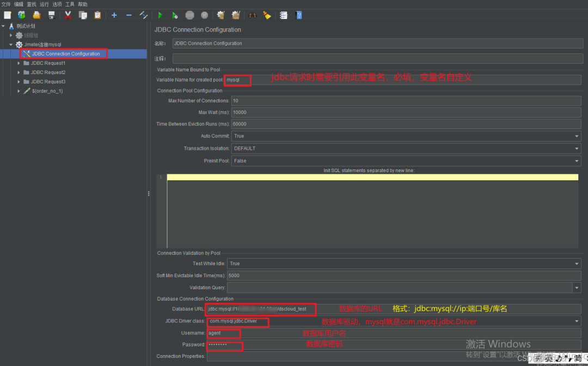Image resolution: width=588 pixels, height=366 pixels.
Task: Clear all results with broom icon
Action: click(x=267, y=15)
